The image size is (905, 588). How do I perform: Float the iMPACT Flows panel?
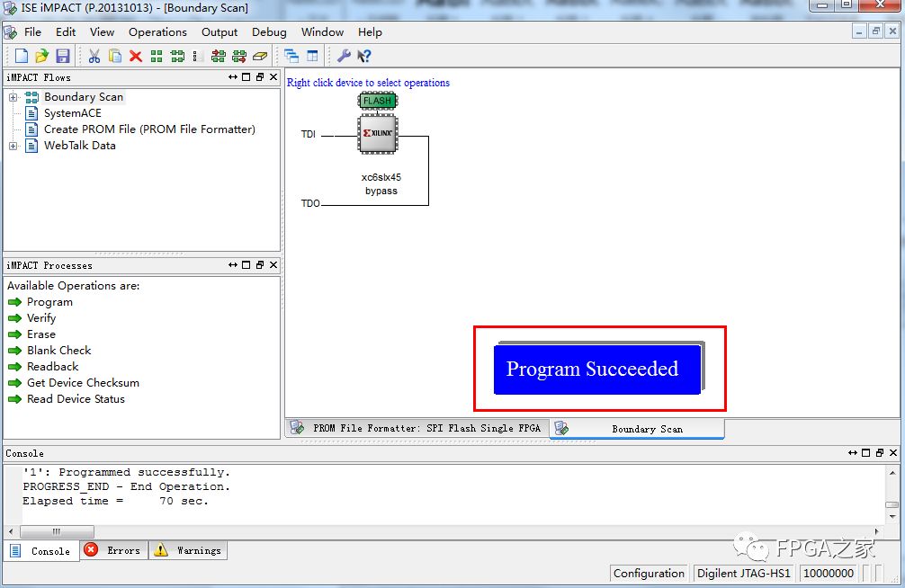[x=260, y=76]
